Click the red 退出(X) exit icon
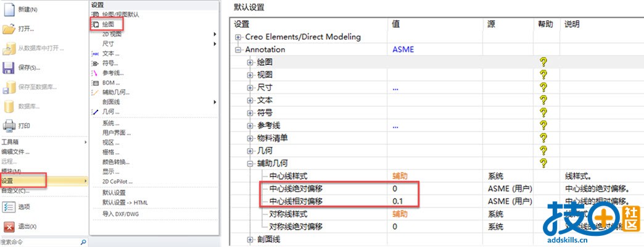This screenshot has height=247, width=644. [x=9, y=227]
